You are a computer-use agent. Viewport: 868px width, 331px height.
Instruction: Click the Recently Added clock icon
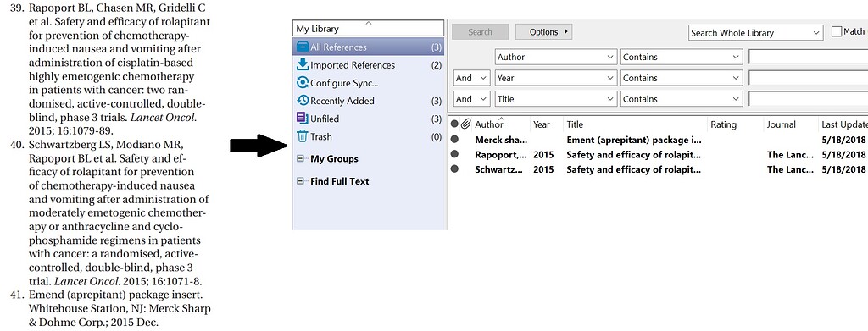303,101
